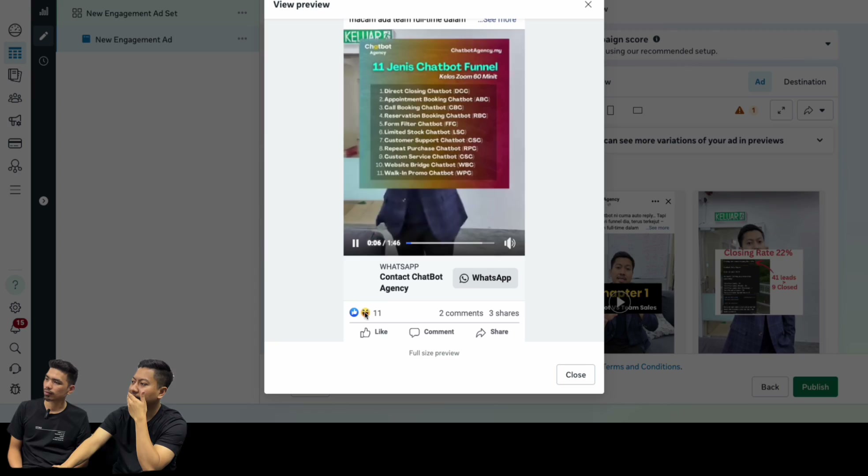
Task: Open the Ads reporting icon in sidebar
Action: [x=15, y=75]
